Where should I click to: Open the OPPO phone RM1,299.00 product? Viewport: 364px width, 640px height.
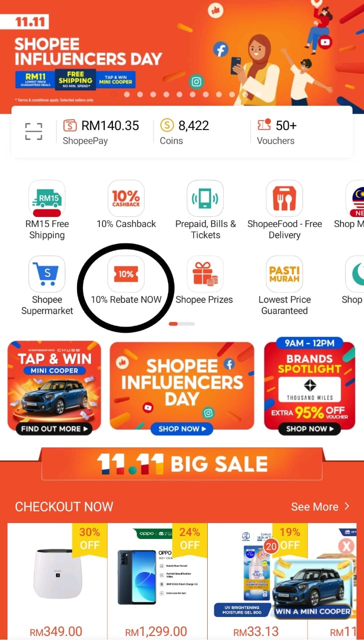(x=157, y=580)
